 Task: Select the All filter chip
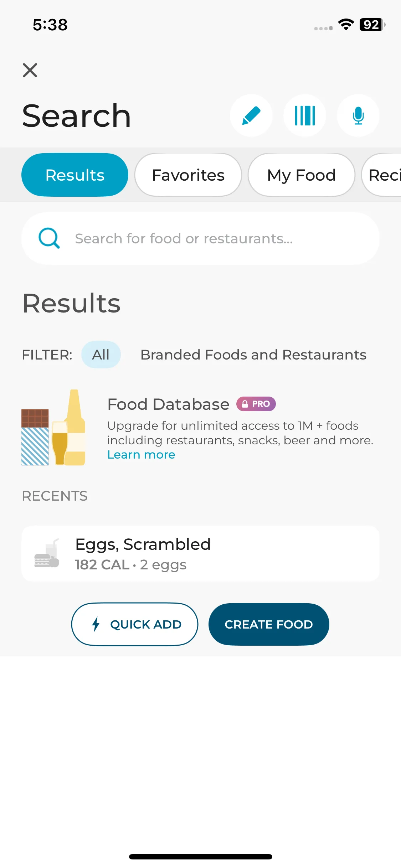[101, 355]
